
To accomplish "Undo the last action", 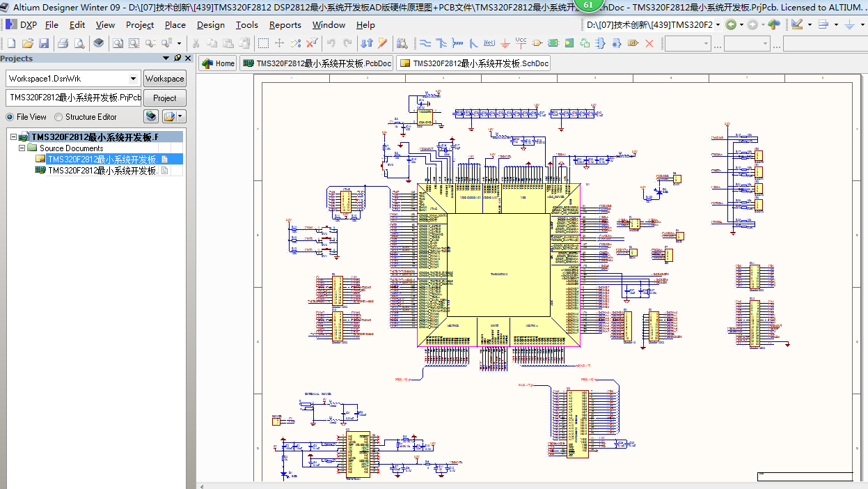I will click(332, 43).
